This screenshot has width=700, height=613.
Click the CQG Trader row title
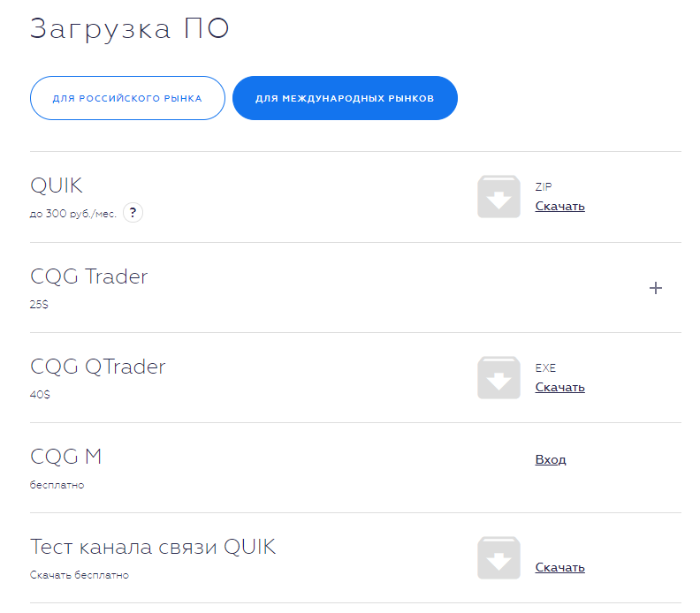[89, 276]
